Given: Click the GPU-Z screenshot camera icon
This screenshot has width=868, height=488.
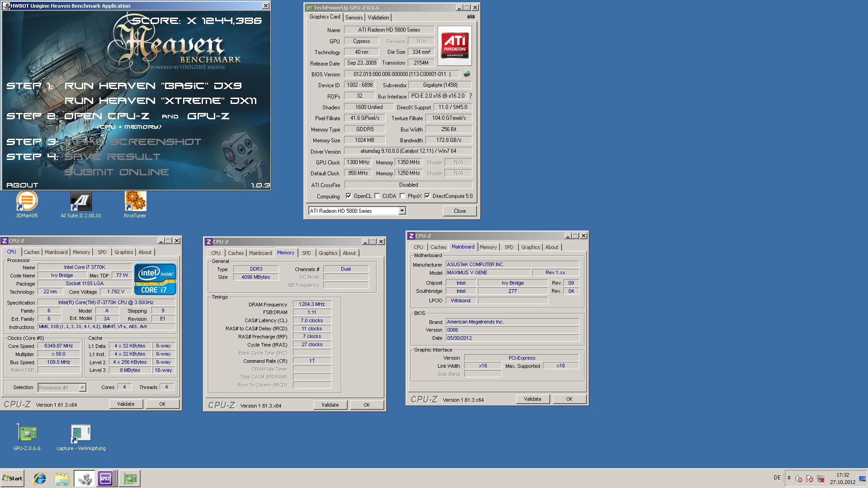Looking at the screenshot, I should (471, 17).
